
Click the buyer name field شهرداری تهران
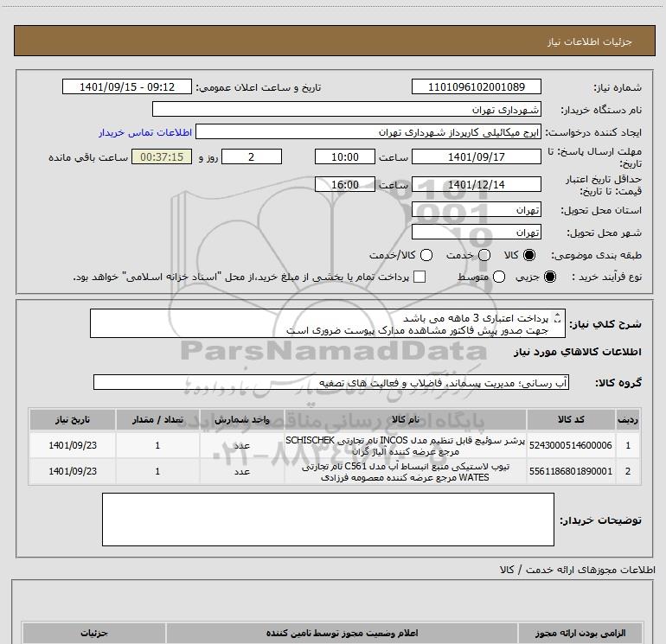[347, 109]
